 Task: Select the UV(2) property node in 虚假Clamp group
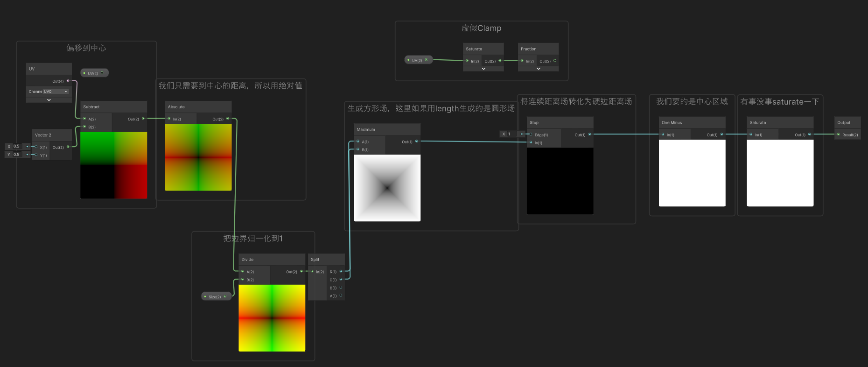pos(419,60)
